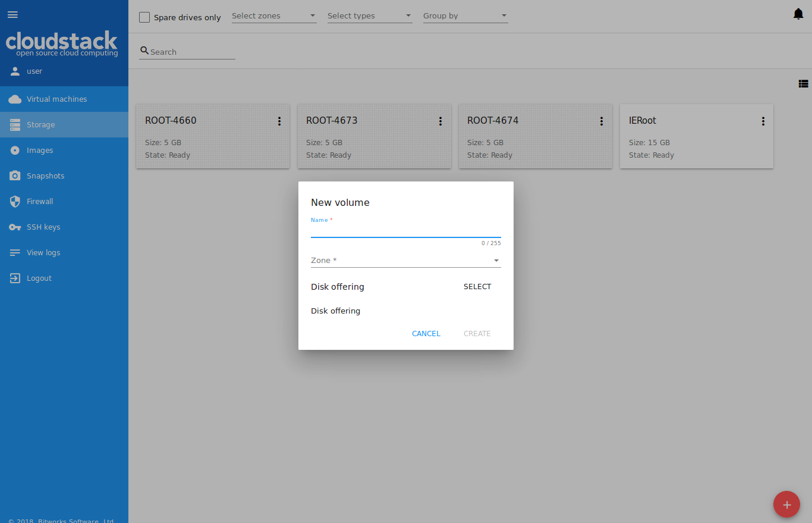Open the notifications bell

(798, 14)
